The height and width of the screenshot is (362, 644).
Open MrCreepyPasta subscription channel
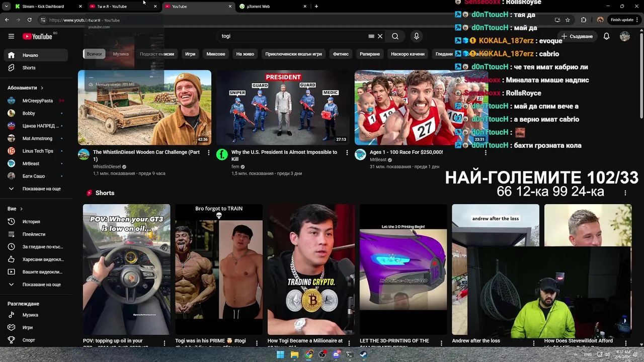pos(35,101)
